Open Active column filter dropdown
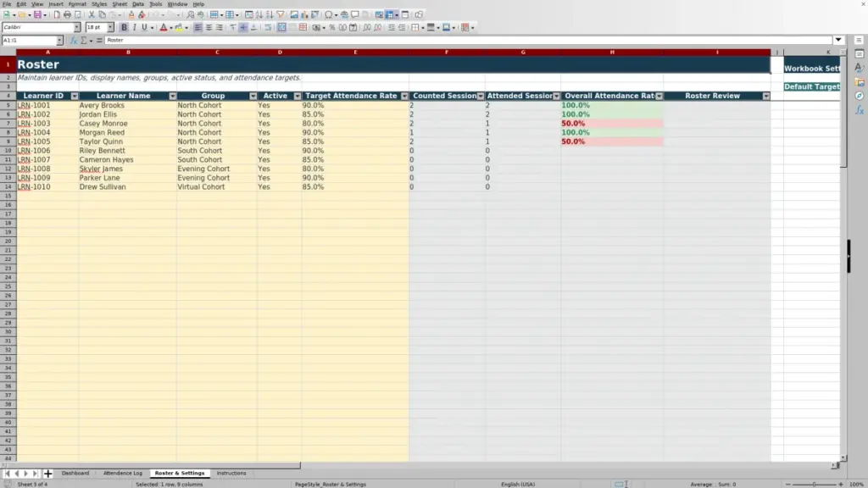 (298, 97)
